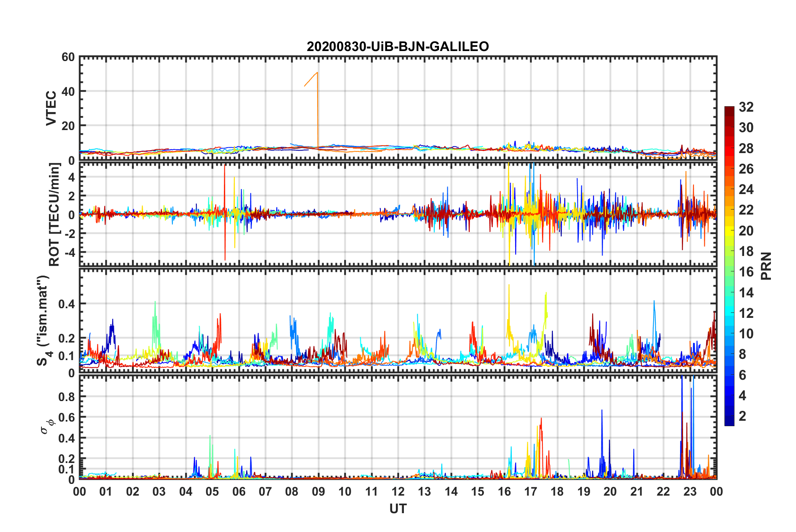Select the 15 hour tick on the UT axis

478,491
